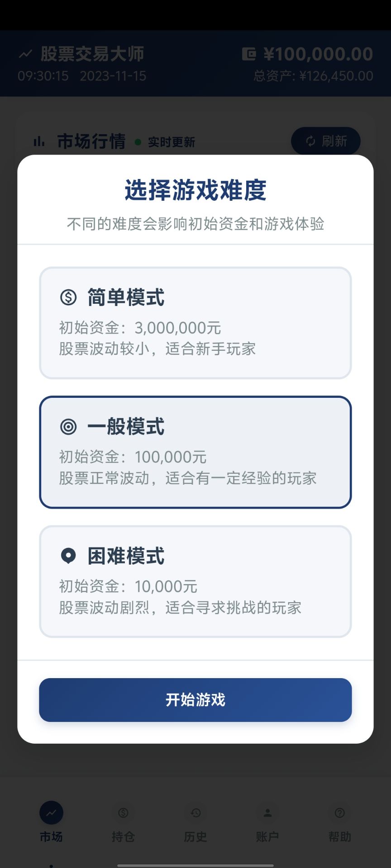Viewport: 391px width, 868px height.
Task: Pick the 困难模式 difficulty option
Action: click(195, 581)
